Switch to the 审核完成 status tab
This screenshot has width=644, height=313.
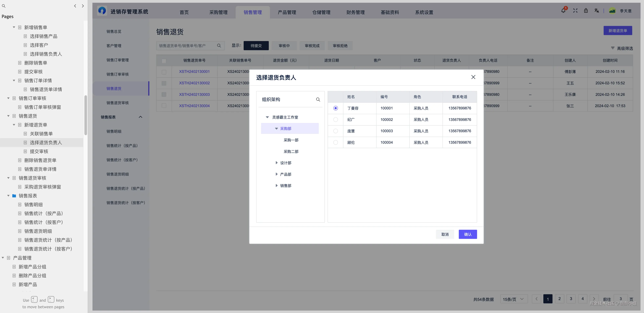coord(312,45)
